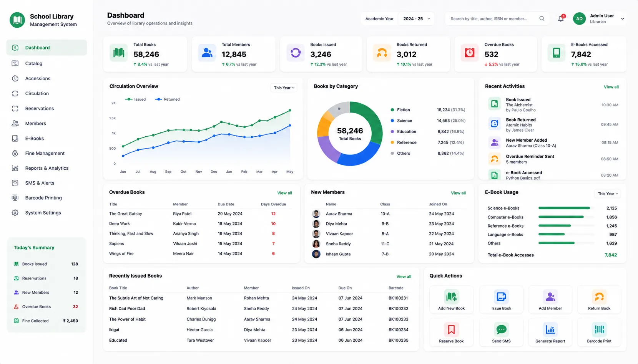Open the notifications bell icon

click(x=561, y=18)
